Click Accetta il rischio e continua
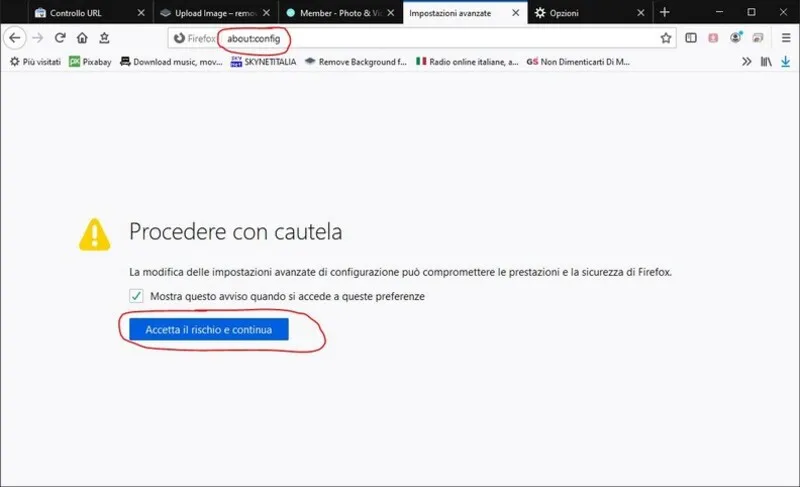800x487 pixels. point(209,329)
